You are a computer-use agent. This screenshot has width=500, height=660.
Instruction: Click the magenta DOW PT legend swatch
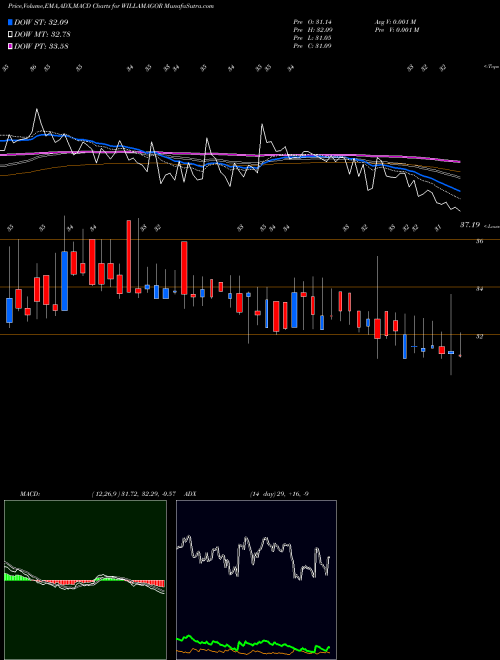coord(10,46)
